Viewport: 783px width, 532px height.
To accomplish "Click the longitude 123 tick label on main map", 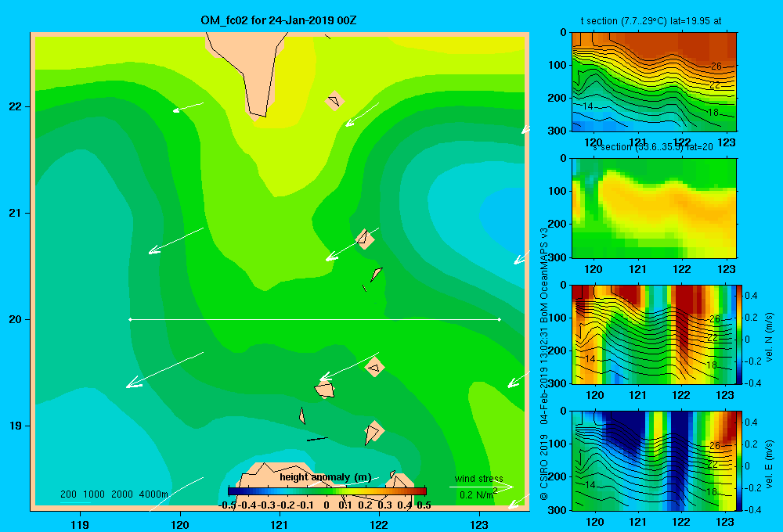I will pos(479,524).
